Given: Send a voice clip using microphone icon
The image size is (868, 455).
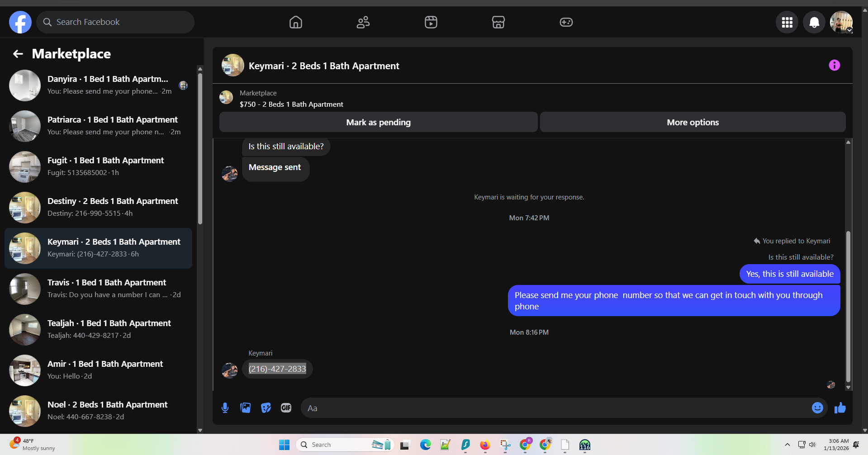Looking at the screenshot, I should (x=225, y=408).
